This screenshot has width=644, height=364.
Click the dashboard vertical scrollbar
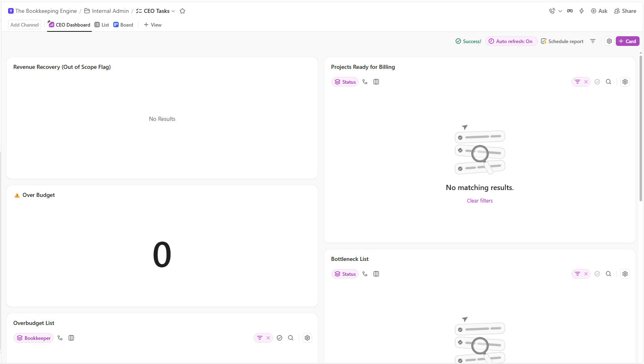[640, 129]
